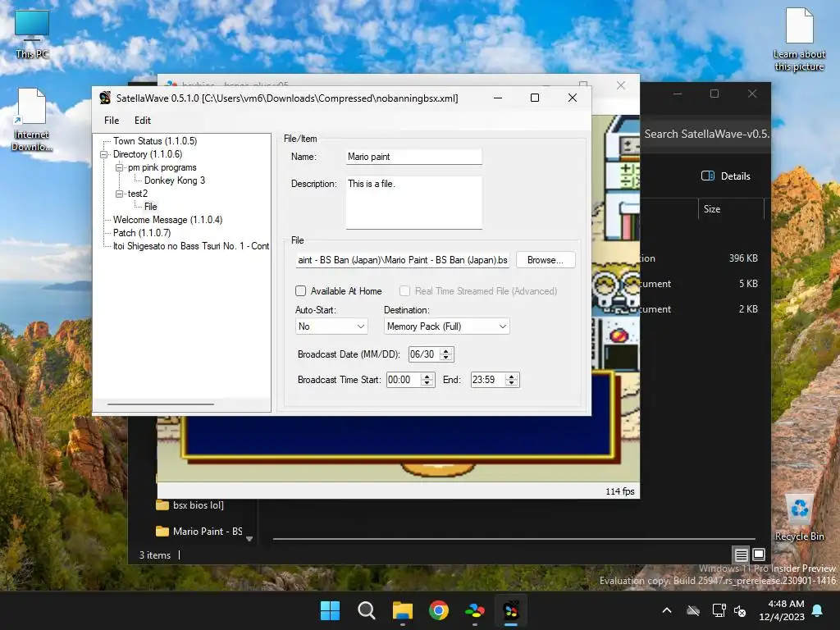Click the Broadcast Date value 06/30
Screen dimensions: 840x630
pos(422,354)
